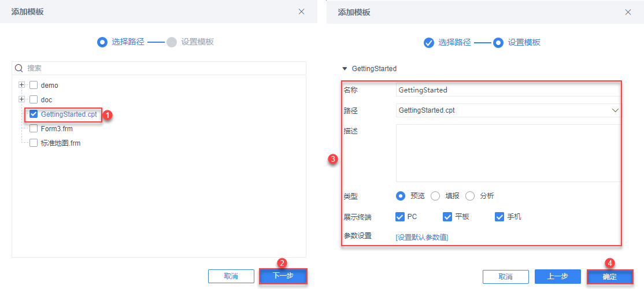644x289 pixels.
Task: Click 取消 in the right dialog
Action: [506, 277]
